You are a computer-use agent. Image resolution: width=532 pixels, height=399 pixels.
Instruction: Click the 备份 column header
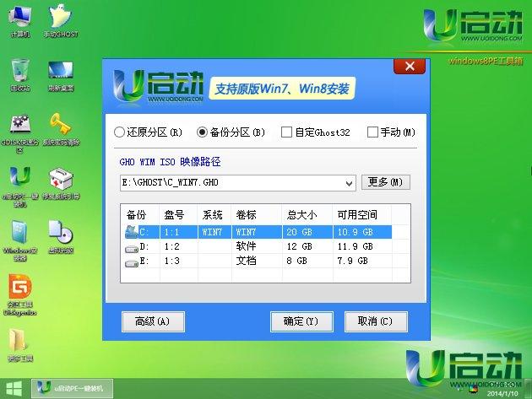140,214
